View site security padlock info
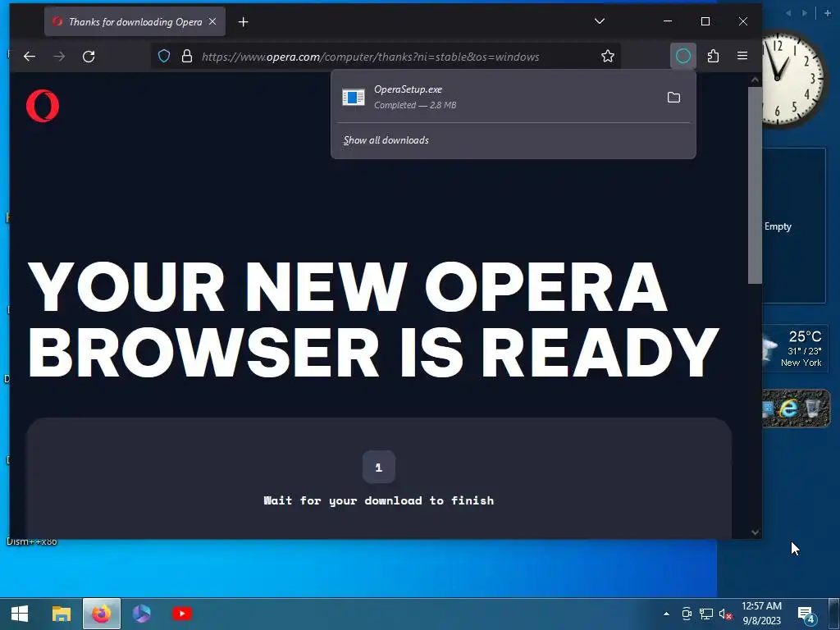 point(187,57)
